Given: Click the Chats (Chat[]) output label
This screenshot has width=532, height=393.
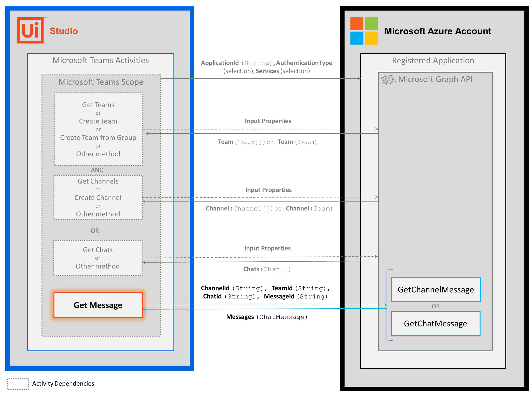Looking at the screenshot, I should tap(267, 269).
